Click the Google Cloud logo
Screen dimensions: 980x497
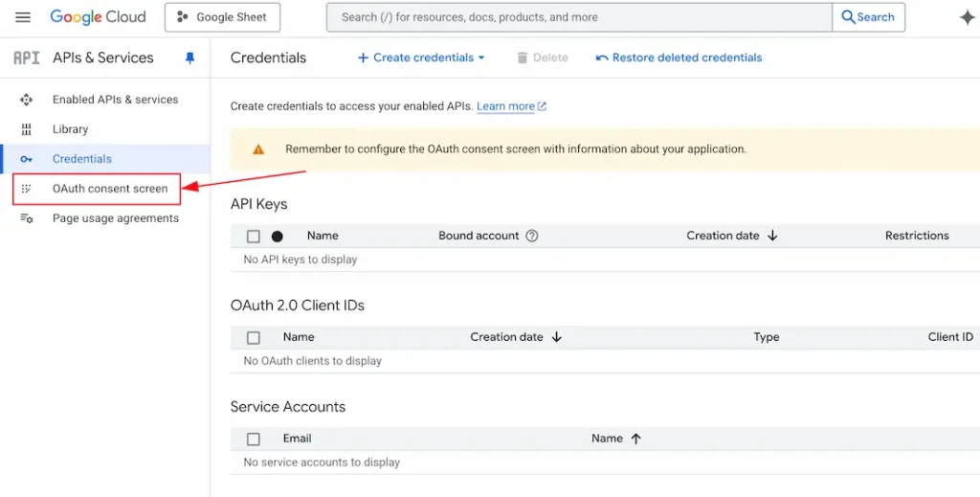[98, 17]
